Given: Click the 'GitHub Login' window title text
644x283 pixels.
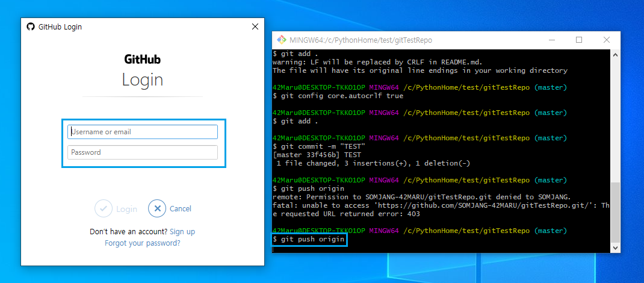Looking at the screenshot, I should [60, 26].
